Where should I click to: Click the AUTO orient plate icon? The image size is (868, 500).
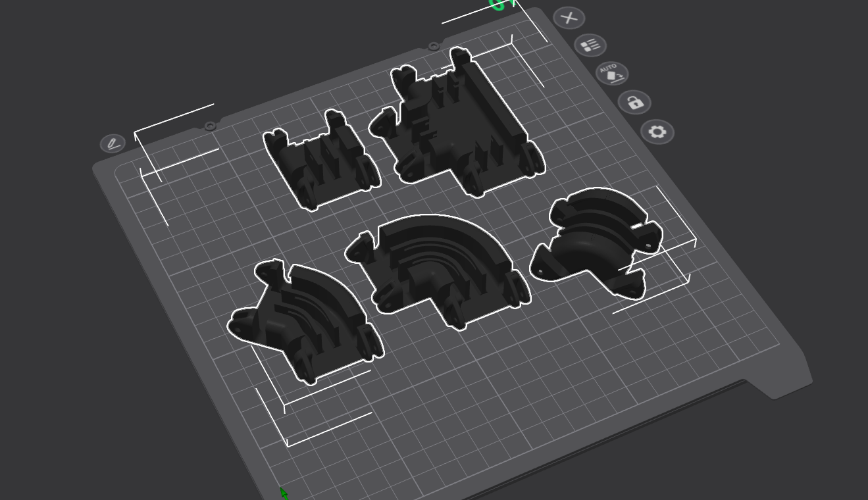[612, 73]
